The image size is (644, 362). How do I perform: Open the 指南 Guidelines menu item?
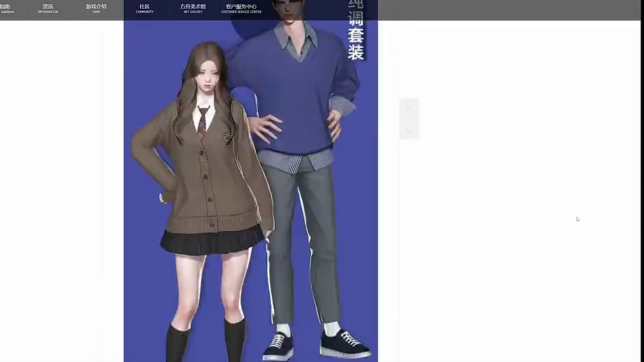pyautogui.click(x=5, y=8)
